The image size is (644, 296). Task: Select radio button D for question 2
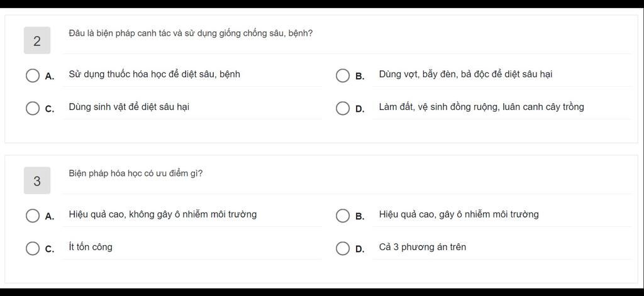coord(343,108)
